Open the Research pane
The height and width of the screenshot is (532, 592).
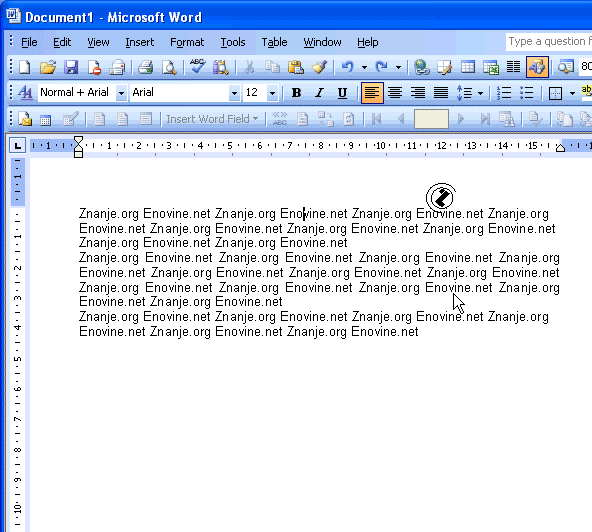220,68
